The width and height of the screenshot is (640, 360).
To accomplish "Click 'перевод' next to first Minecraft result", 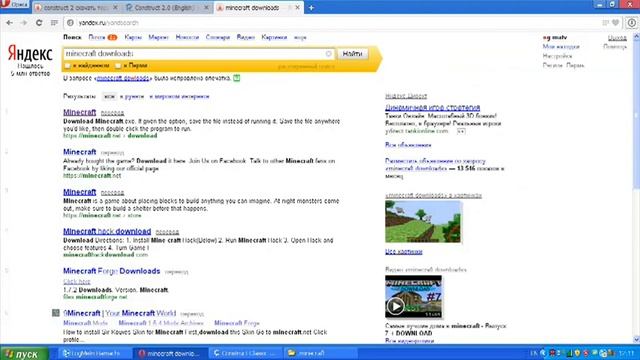I will 112,113.
